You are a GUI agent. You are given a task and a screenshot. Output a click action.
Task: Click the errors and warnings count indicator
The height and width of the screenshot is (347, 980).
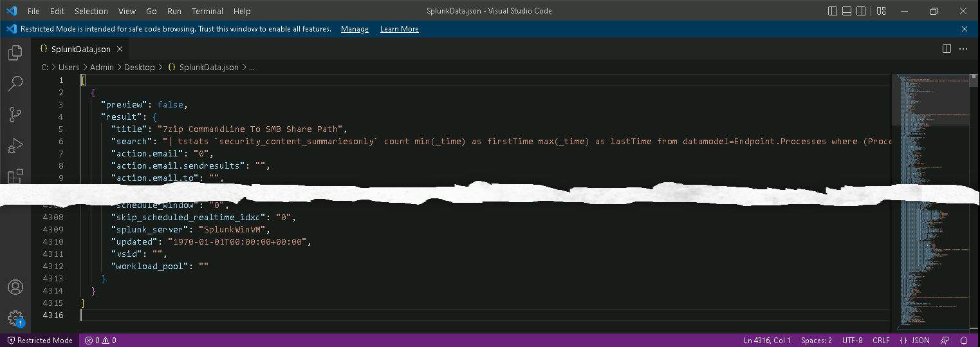(x=100, y=341)
